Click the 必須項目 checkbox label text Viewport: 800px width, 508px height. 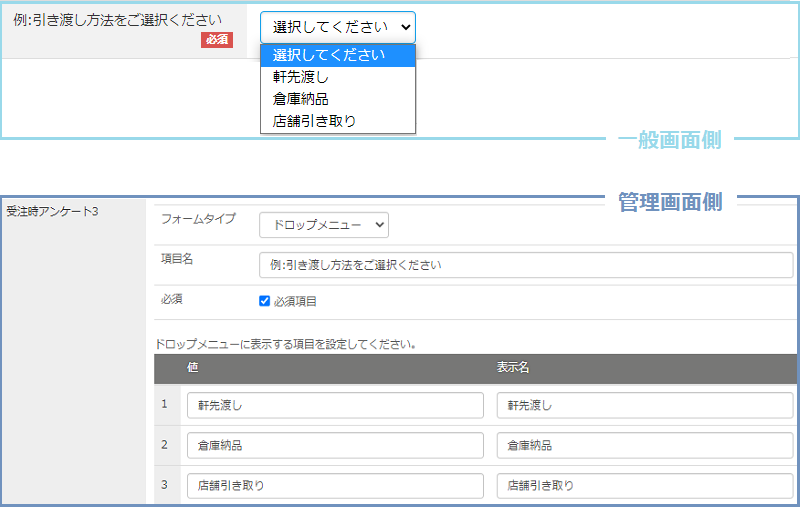click(295, 301)
